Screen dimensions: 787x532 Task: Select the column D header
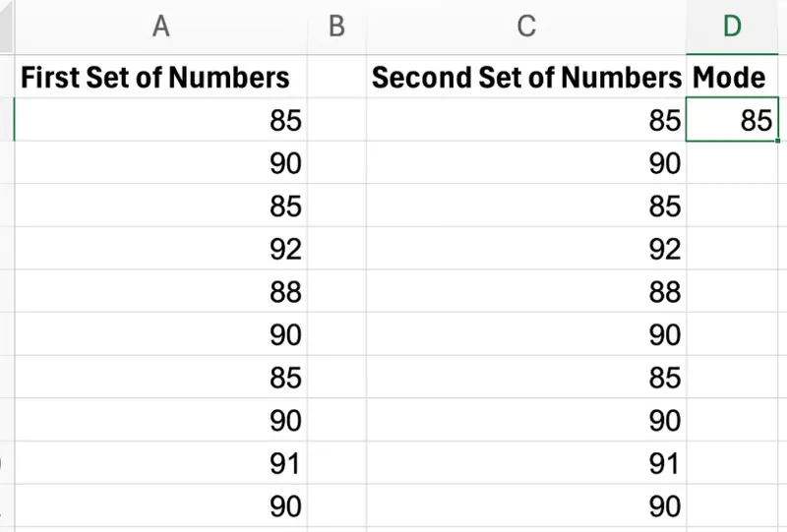[x=732, y=27]
